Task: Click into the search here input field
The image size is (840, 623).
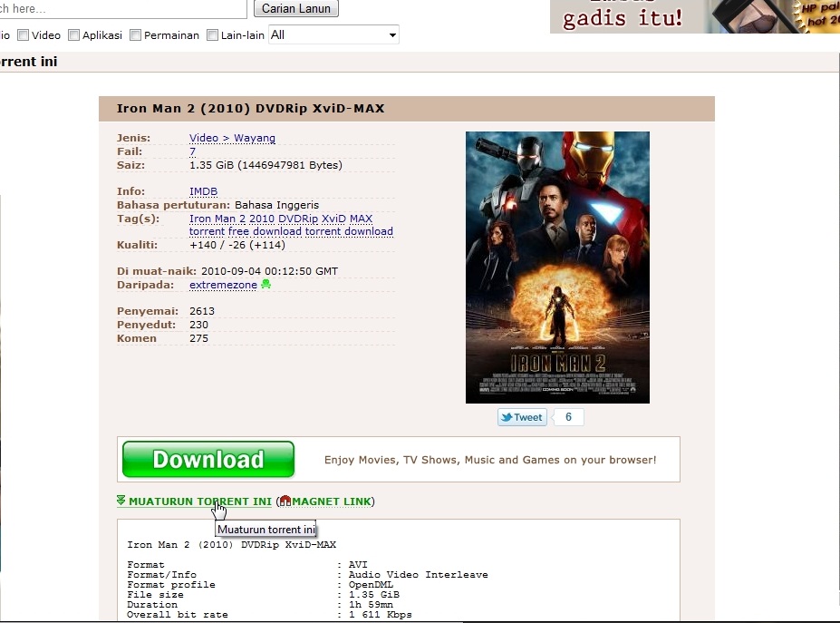Action: coord(122,8)
